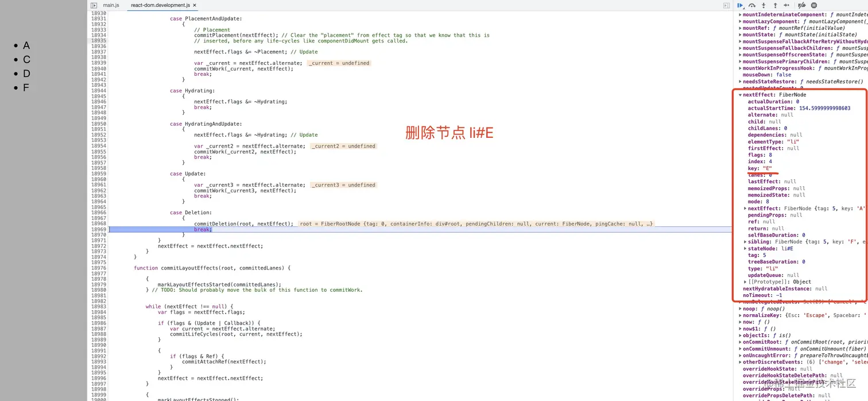868x401 pixels.
Task: Expand mountIndeterminateComponent in scope
Action: coord(740,15)
